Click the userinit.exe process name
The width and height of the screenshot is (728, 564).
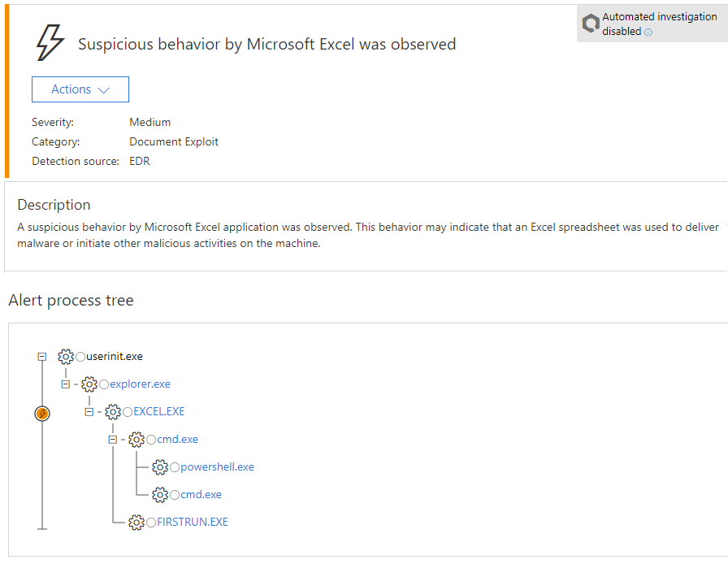tap(115, 357)
